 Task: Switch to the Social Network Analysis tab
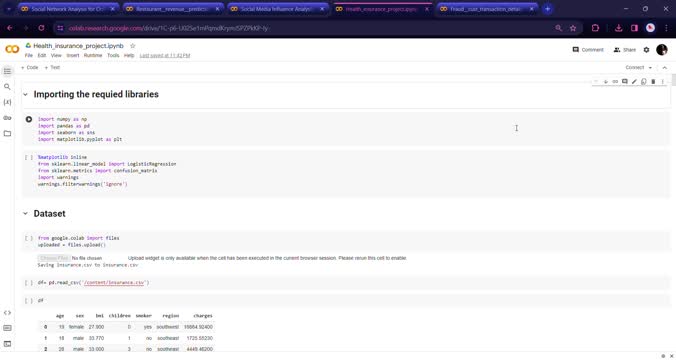coord(68,9)
